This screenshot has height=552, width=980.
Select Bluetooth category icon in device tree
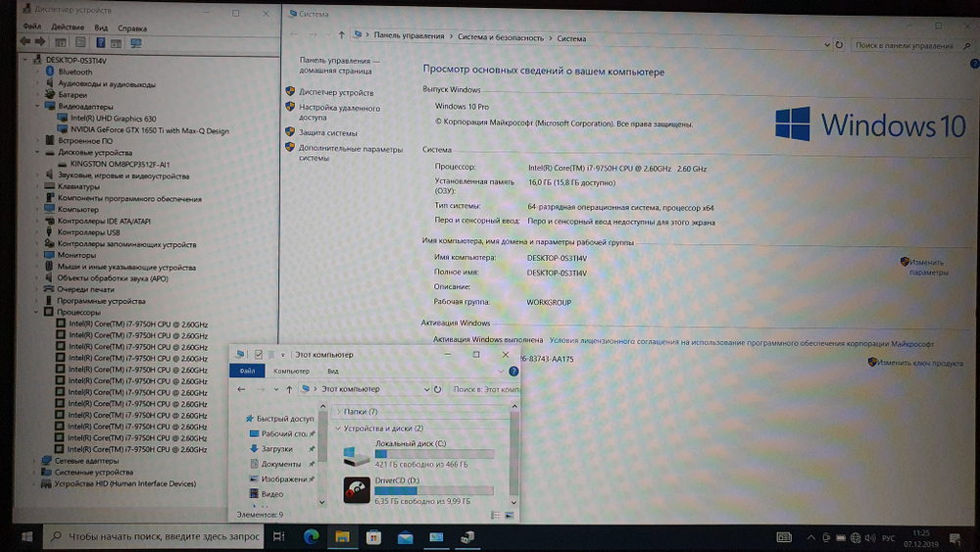pyautogui.click(x=50, y=72)
